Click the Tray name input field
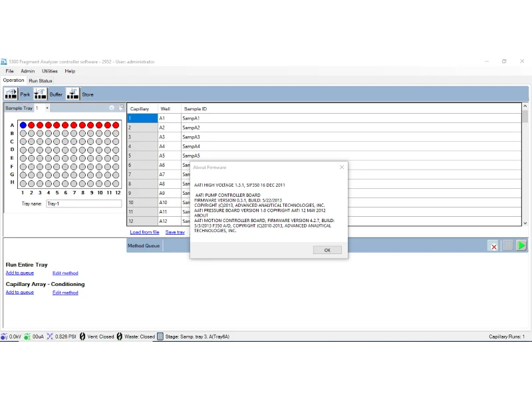The width and height of the screenshot is (532, 399). pos(83,204)
